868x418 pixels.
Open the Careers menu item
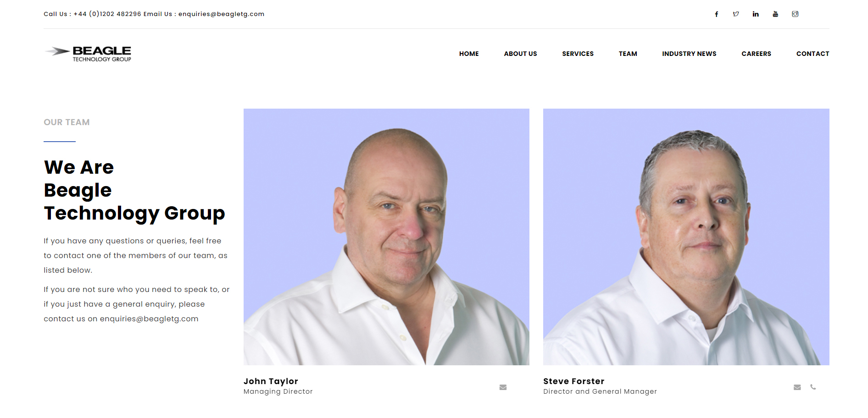756,54
